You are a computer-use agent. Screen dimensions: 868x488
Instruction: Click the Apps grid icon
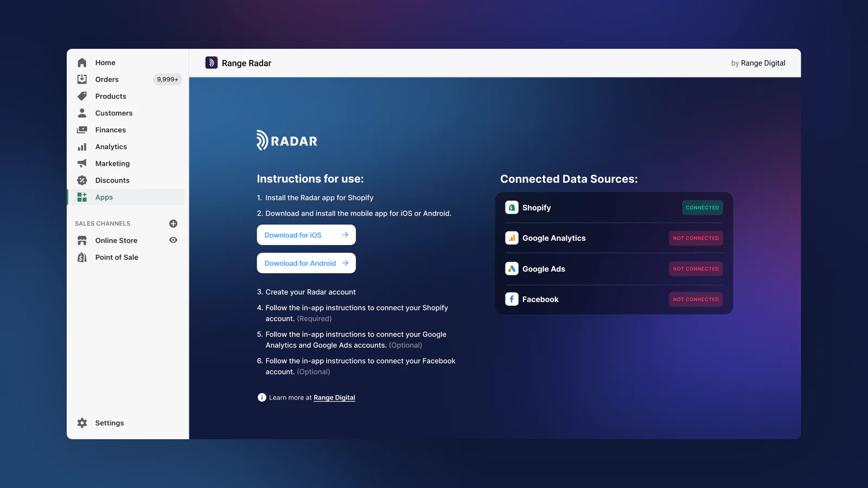[x=82, y=197]
